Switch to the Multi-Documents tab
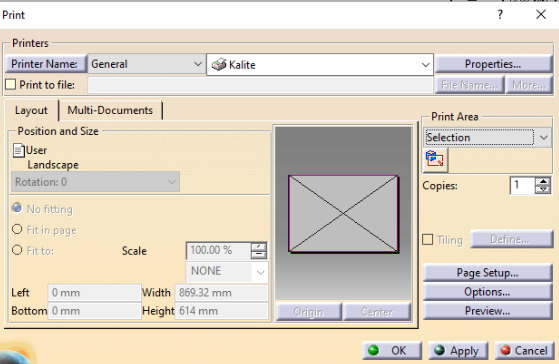 click(110, 110)
